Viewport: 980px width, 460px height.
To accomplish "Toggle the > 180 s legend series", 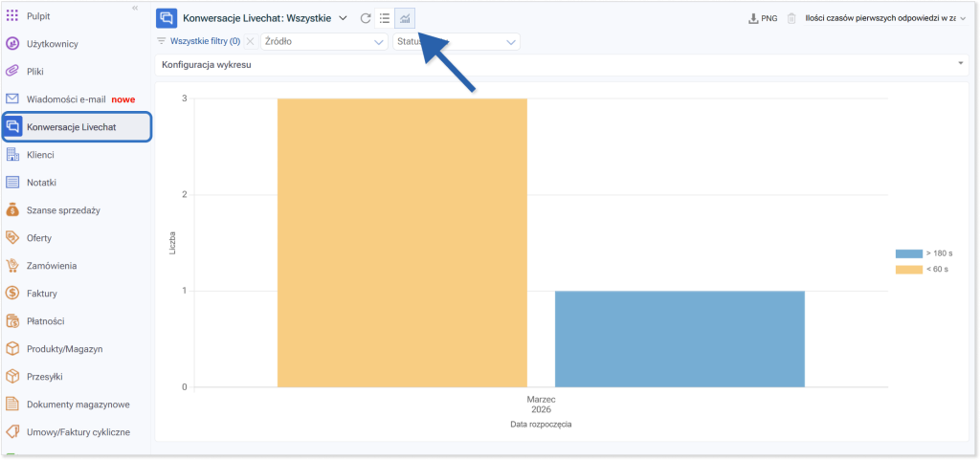I will [923, 253].
